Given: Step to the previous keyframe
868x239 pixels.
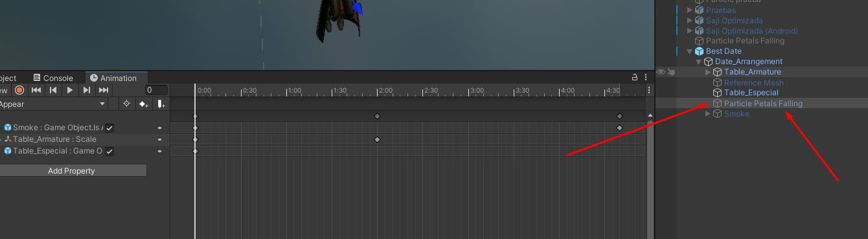Looking at the screenshot, I should pos(53,90).
